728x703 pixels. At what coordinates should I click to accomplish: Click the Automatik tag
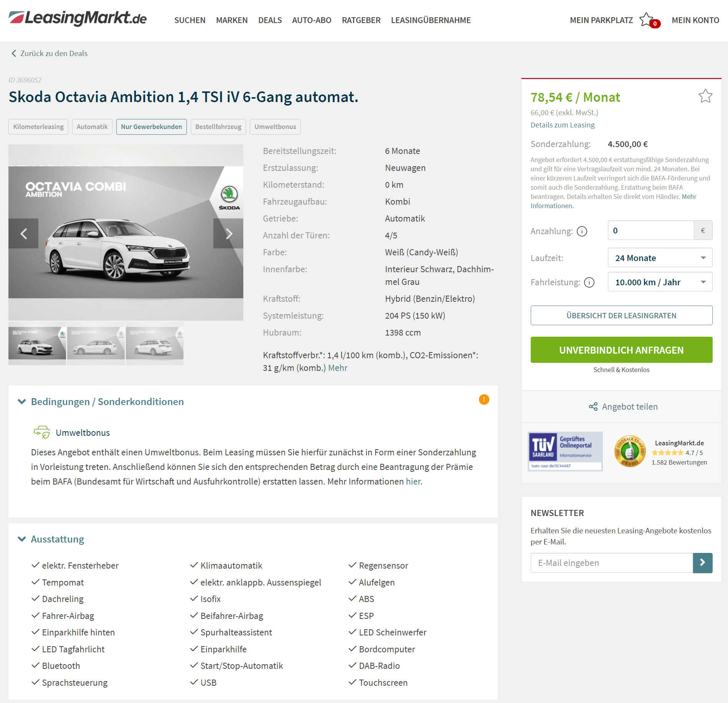(92, 127)
